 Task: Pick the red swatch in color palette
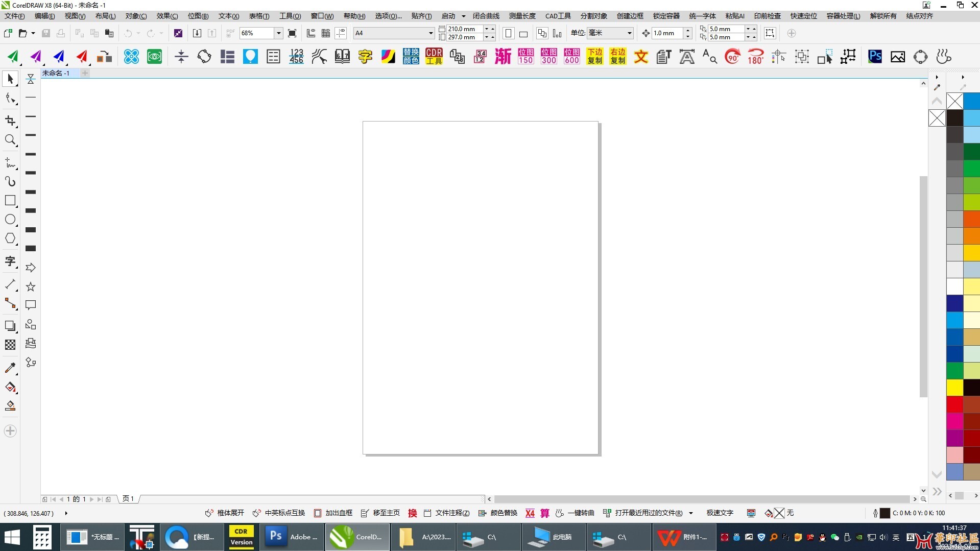point(954,404)
